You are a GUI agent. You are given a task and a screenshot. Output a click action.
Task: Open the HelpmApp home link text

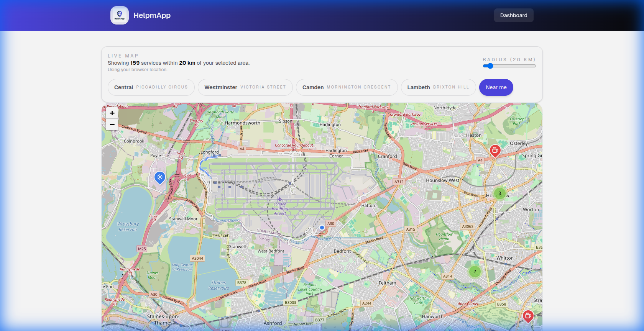pos(152,15)
